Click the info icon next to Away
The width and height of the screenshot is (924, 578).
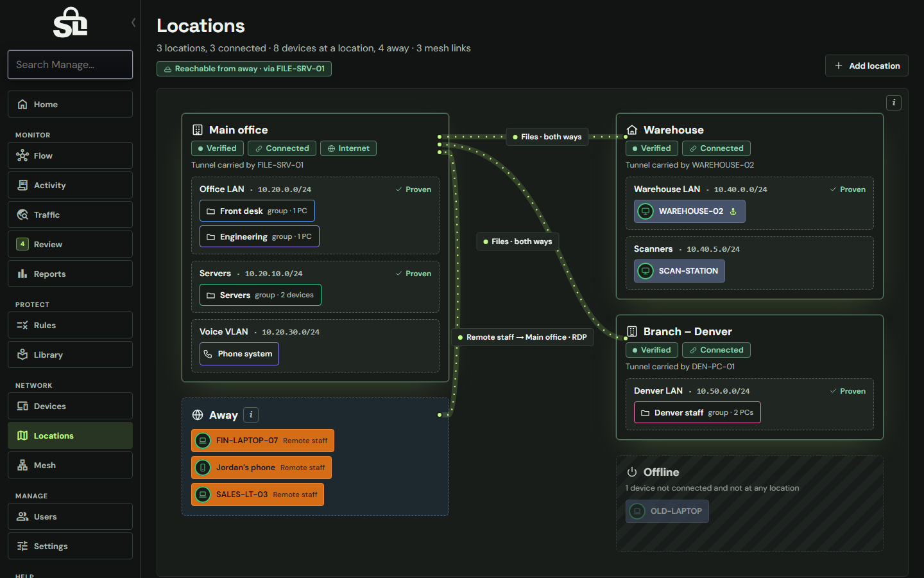point(251,415)
